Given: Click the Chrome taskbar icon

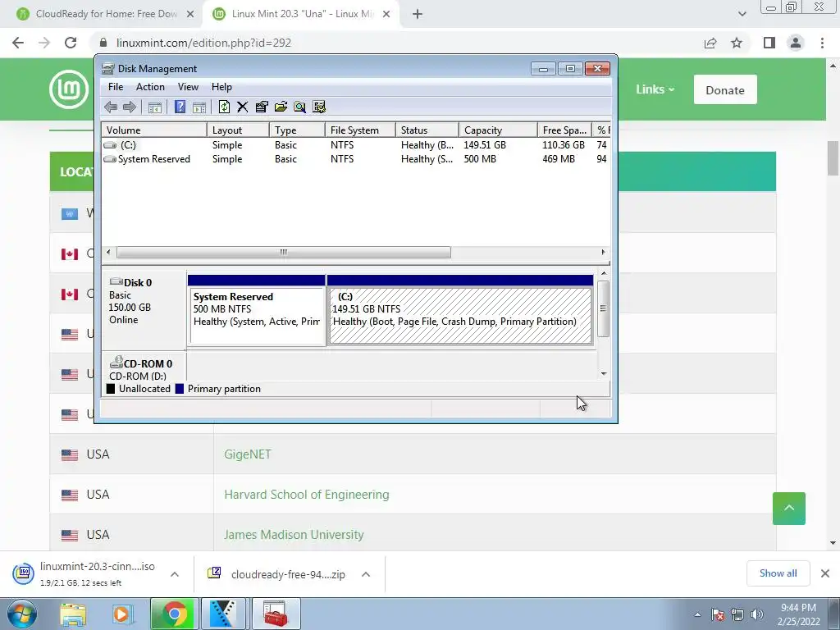Looking at the screenshot, I should point(175,614).
